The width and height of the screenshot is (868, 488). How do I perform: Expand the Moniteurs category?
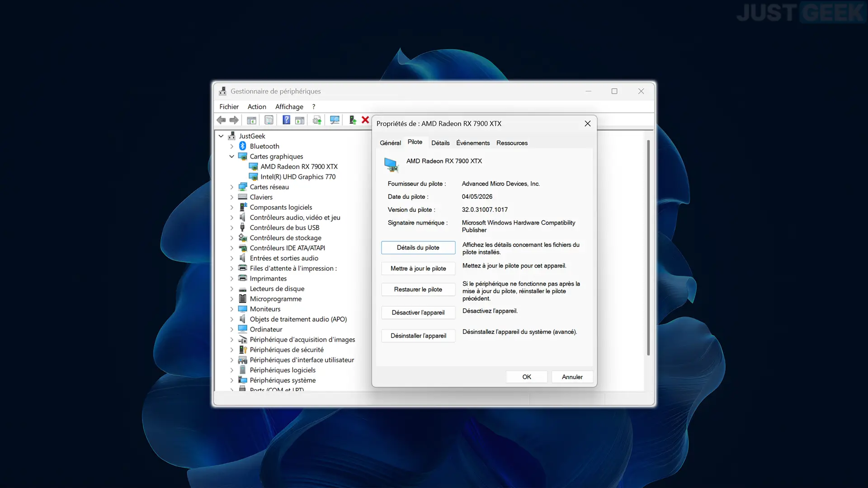[x=232, y=309]
